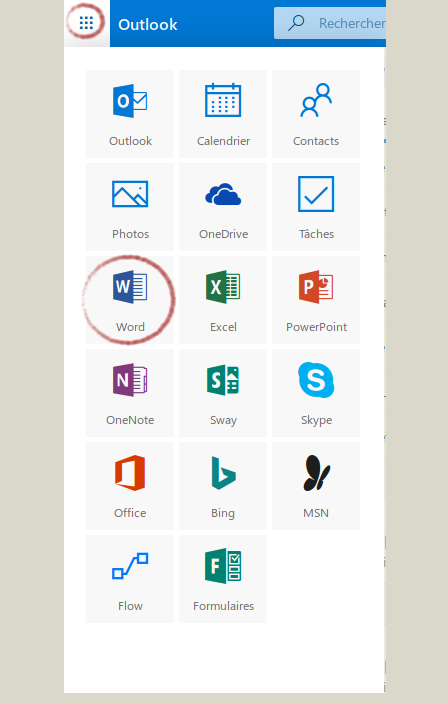Viewport: 448px width, 704px height.
Task: Open the app launcher grid icon
Action: (x=86, y=23)
